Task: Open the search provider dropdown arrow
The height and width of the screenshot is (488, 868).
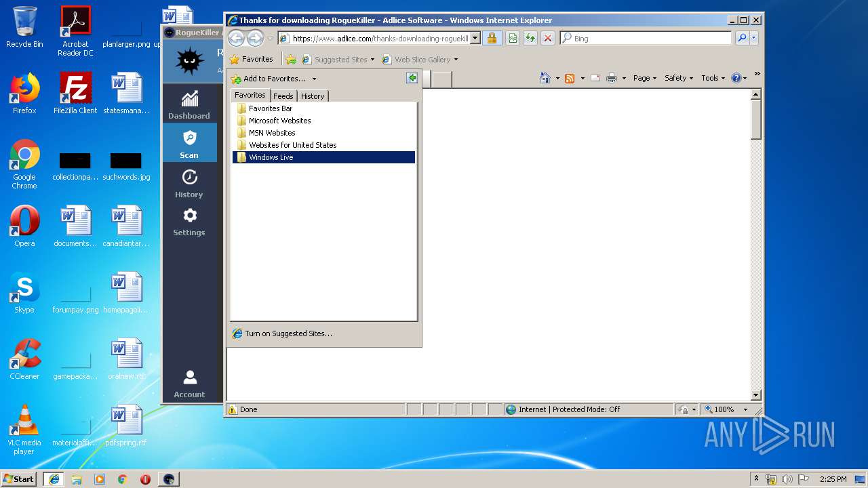Action: pyautogui.click(x=754, y=39)
